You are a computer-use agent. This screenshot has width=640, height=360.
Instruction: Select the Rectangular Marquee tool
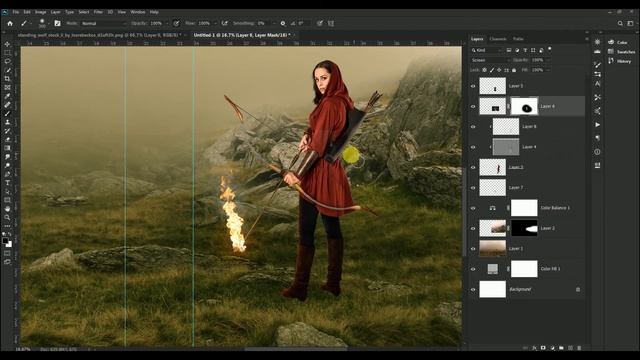pyautogui.click(x=7, y=53)
